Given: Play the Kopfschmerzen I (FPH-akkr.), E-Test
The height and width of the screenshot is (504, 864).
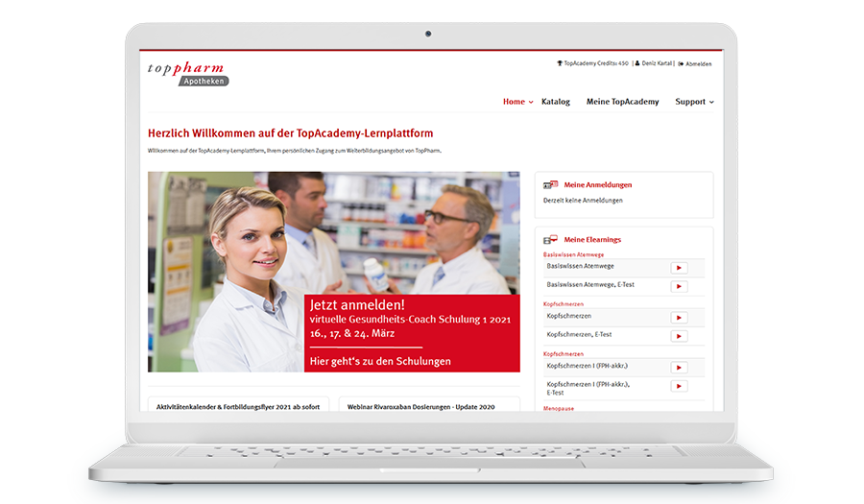Looking at the screenshot, I should 679,386.
